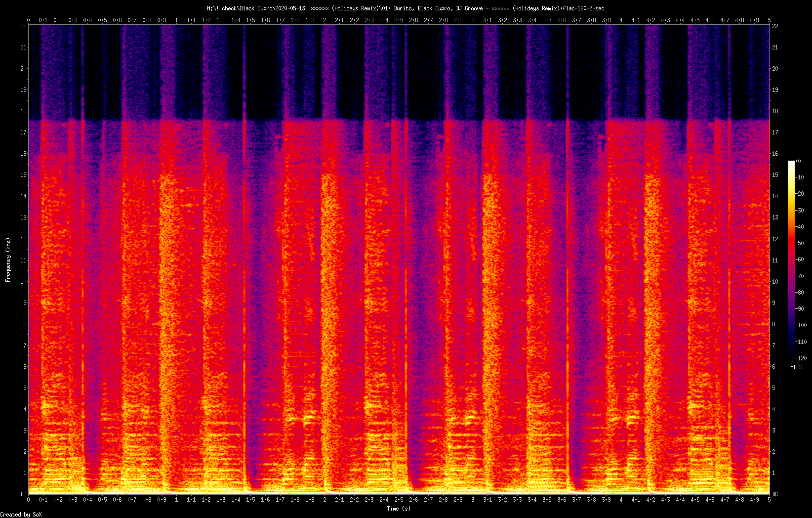Click the "-30" value on dBFS scale
The height and width of the screenshot is (518, 812).
pyautogui.click(x=800, y=211)
